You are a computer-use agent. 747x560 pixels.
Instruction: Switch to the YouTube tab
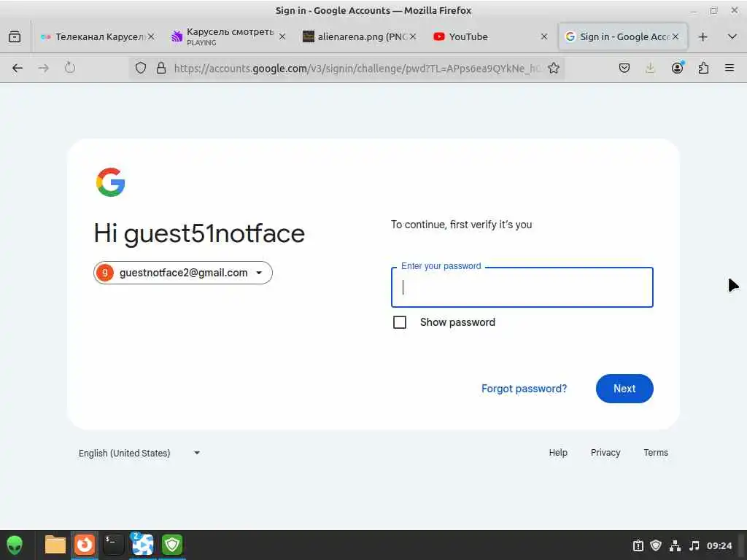pyautogui.click(x=491, y=36)
